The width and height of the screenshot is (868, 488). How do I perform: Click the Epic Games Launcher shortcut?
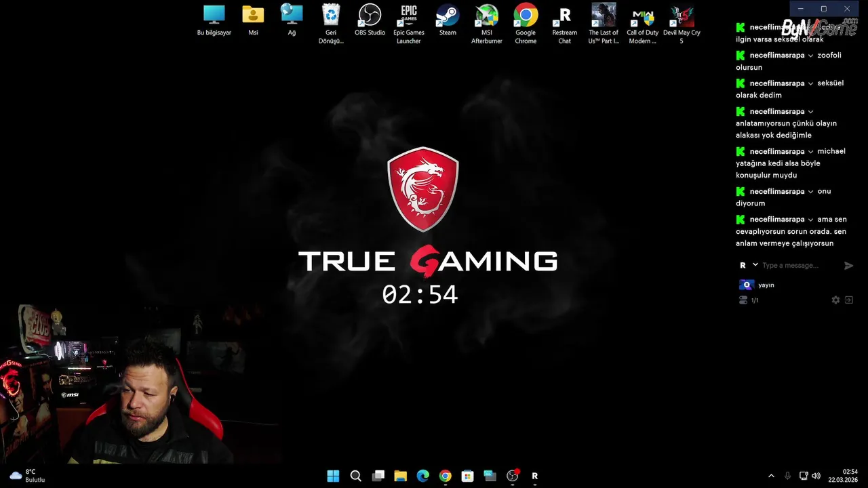409,24
